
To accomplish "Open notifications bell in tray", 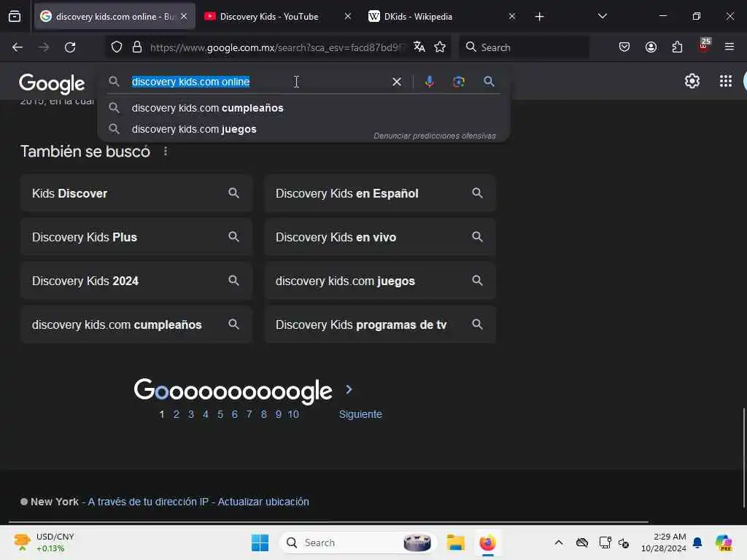I will [x=697, y=542].
